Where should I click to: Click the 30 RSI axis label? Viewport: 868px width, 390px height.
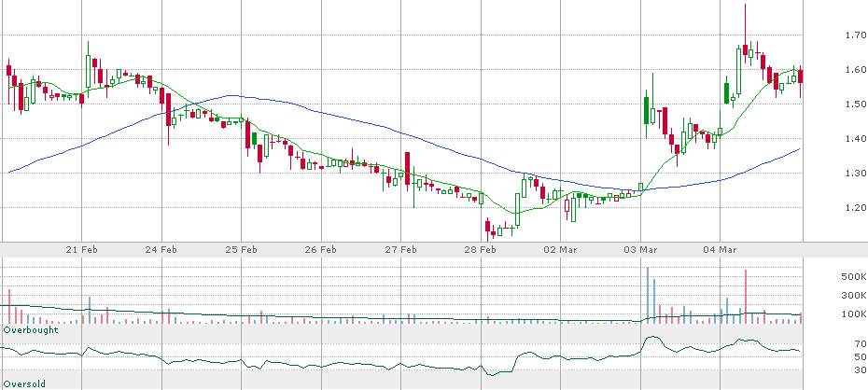point(860,370)
